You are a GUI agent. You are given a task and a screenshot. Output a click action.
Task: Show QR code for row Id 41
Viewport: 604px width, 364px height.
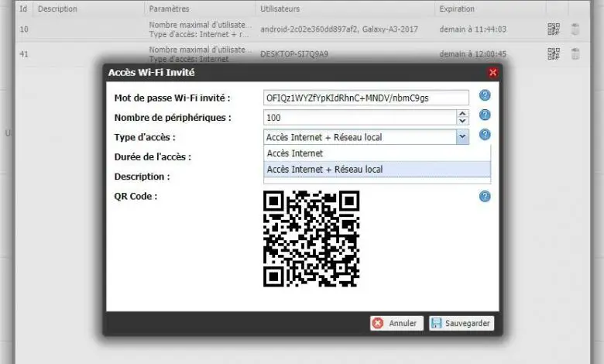(553, 54)
